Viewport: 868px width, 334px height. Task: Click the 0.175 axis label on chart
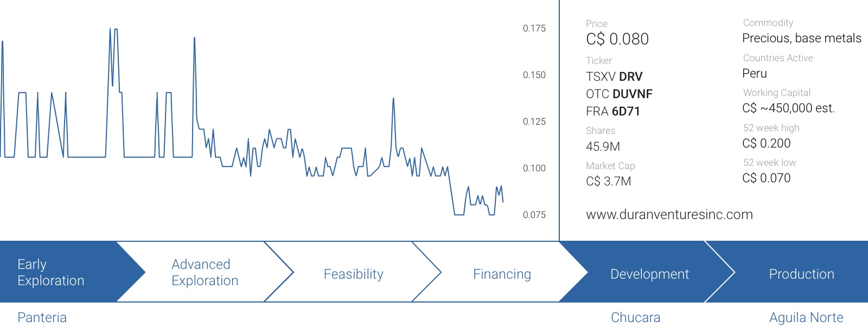point(534,28)
